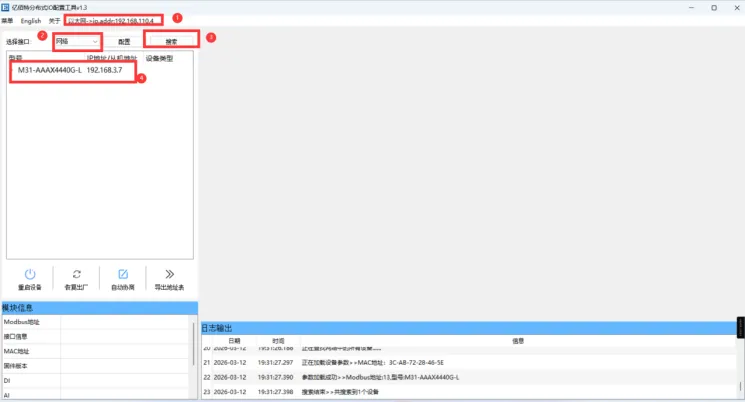Open the 网络 interface dropdown
The image size is (745, 402).
pyautogui.click(x=76, y=42)
